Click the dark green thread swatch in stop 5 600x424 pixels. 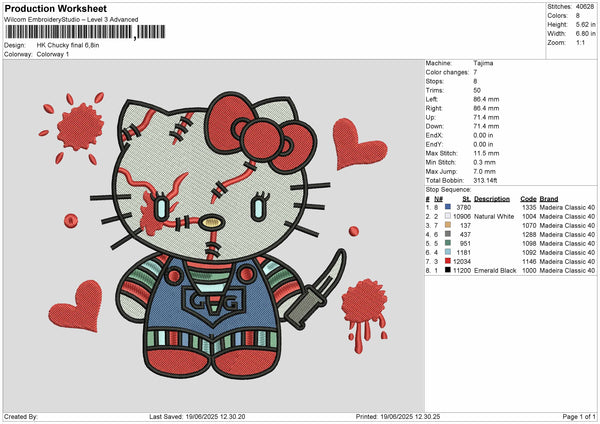point(447,243)
